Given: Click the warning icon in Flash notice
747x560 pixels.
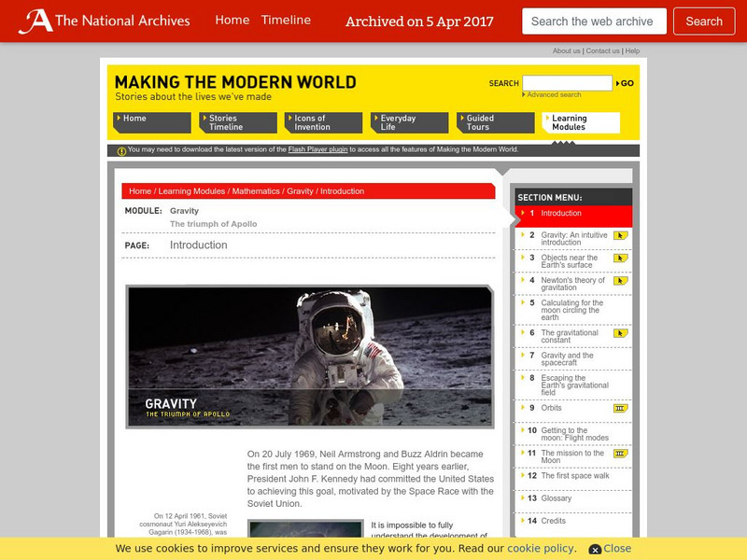Looking at the screenshot, I should [121, 151].
